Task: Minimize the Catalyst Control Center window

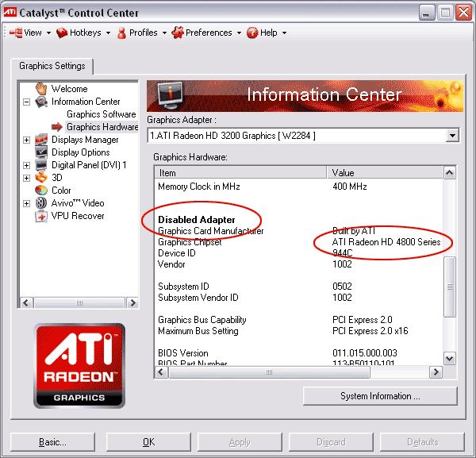Action: click(x=427, y=13)
